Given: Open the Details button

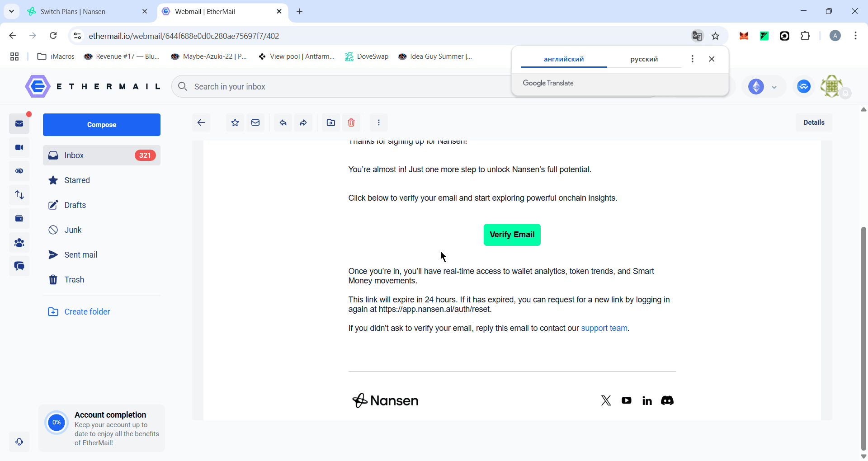Looking at the screenshot, I should 814,122.
